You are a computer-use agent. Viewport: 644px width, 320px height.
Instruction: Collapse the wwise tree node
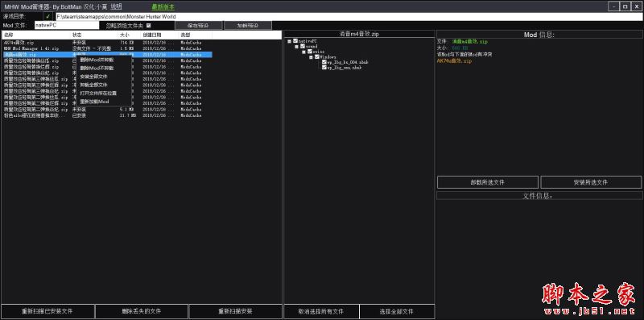(x=303, y=52)
